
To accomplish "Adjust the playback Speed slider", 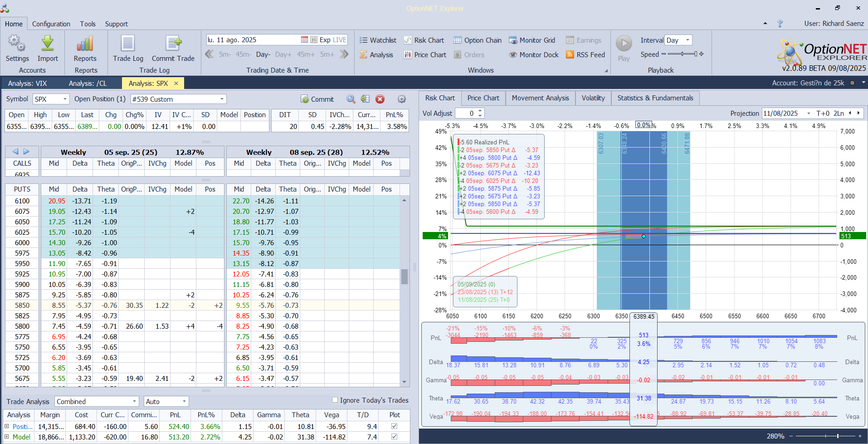I will [x=682, y=54].
